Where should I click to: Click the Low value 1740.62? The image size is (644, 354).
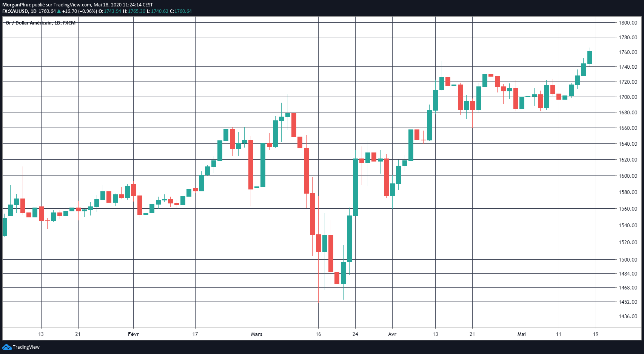click(x=160, y=11)
